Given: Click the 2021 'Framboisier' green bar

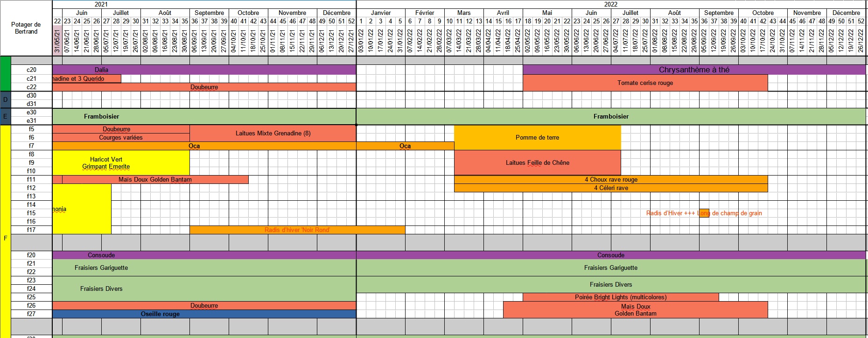Looking at the screenshot, I should (204, 117).
